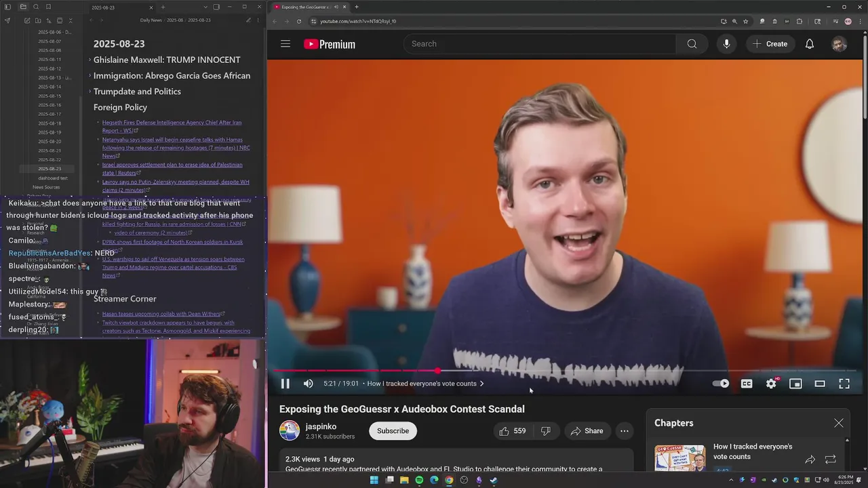Go to YouTube Premium home logo
Image resolution: width=868 pixels, height=488 pixels.
pos(330,44)
